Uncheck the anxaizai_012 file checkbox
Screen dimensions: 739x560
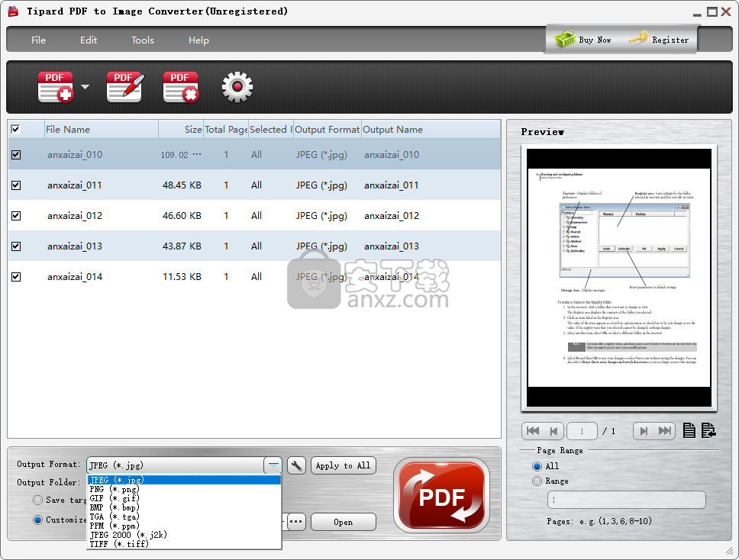[16, 216]
